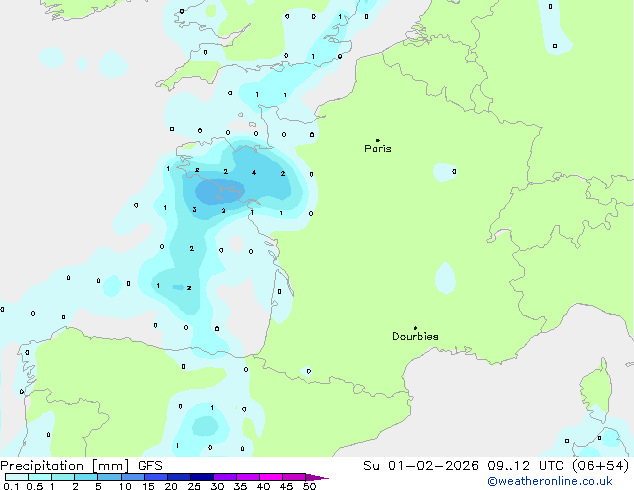
Task: Click the legend value '50'
Action: (x=309, y=486)
